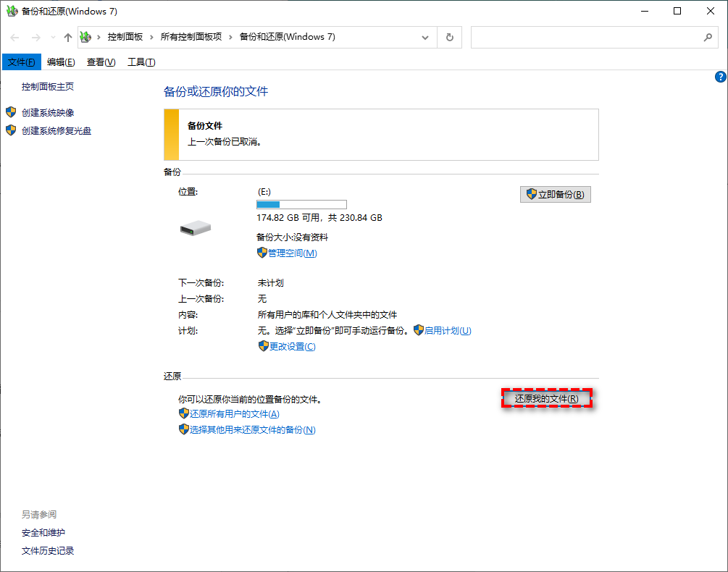Click the shield icon beside 还原所有用户的文件
The image size is (728, 572).
[183, 413]
